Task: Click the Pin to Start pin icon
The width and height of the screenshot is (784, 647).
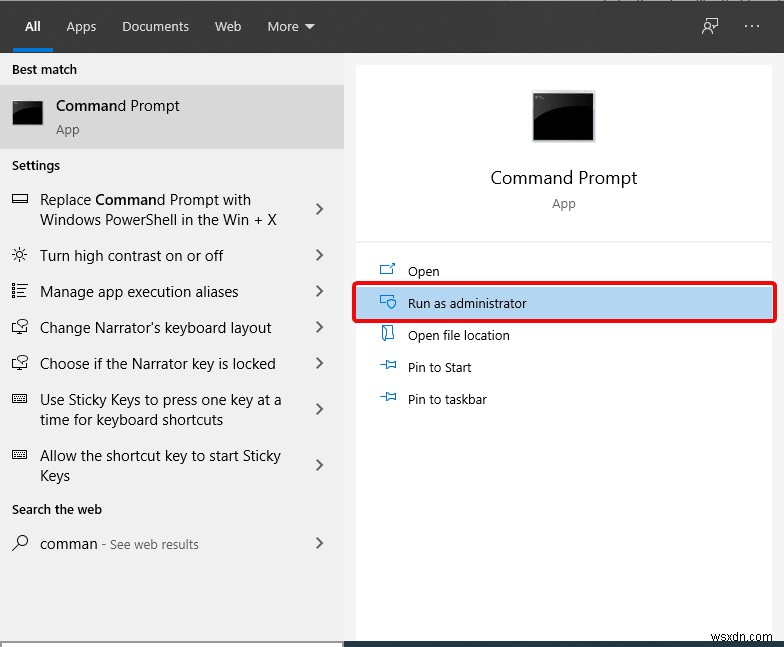Action: pyautogui.click(x=388, y=367)
